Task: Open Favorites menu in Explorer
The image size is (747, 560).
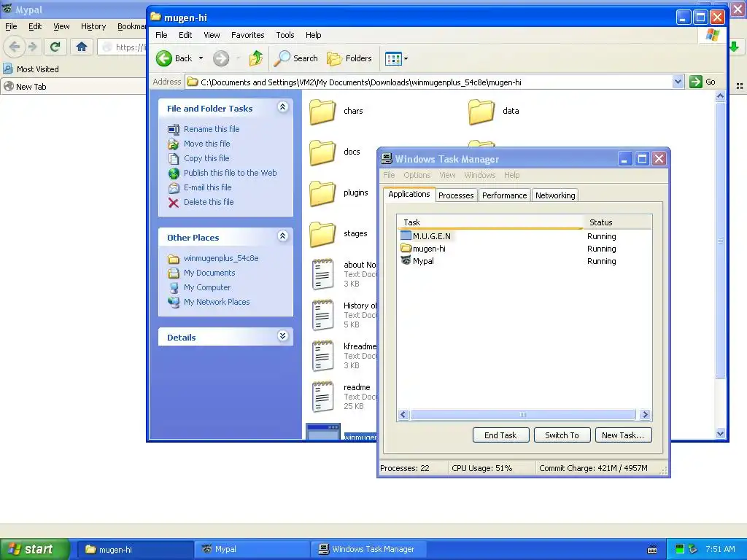Action: pyautogui.click(x=248, y=35)
